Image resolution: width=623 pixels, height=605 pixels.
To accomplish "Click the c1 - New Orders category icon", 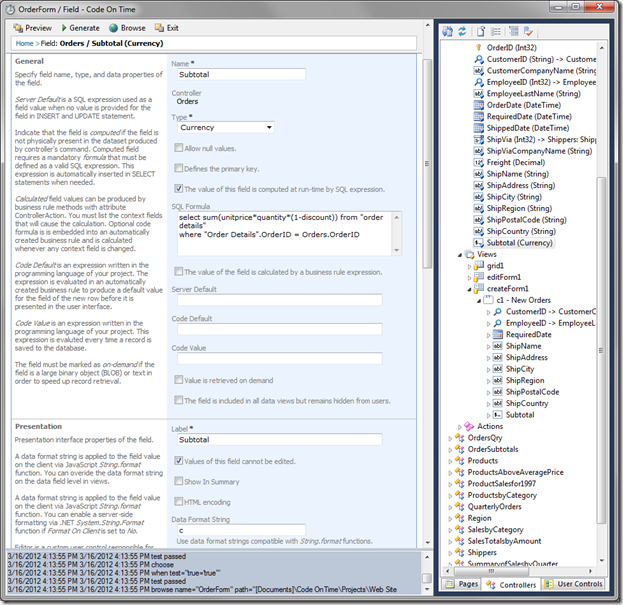I will pos(488,300).
